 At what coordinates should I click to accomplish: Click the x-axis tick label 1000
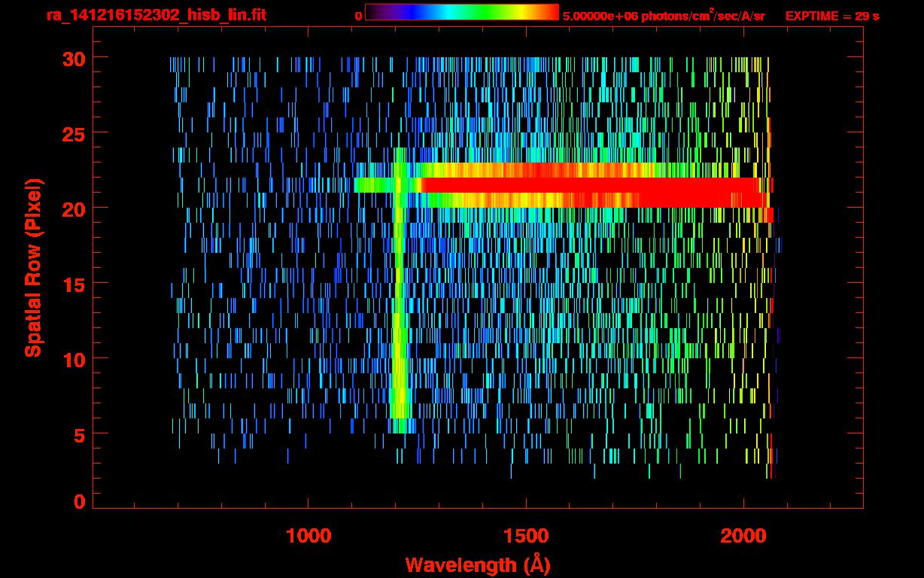(x=309, y=536)
